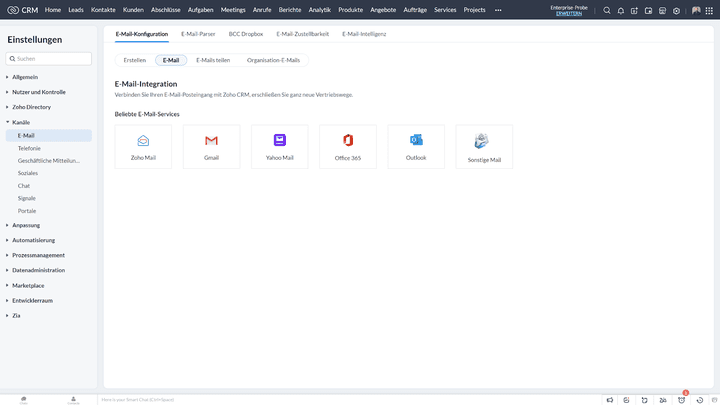Select the E-Mail-Konfiguration tab
Viewport: 720px width, 405px height.
[142, 34]
